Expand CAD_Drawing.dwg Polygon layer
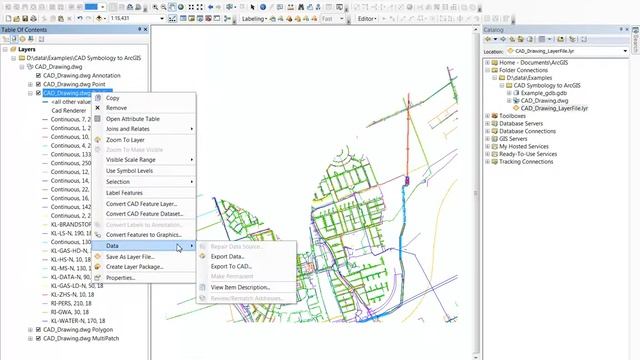 point(30,330)
